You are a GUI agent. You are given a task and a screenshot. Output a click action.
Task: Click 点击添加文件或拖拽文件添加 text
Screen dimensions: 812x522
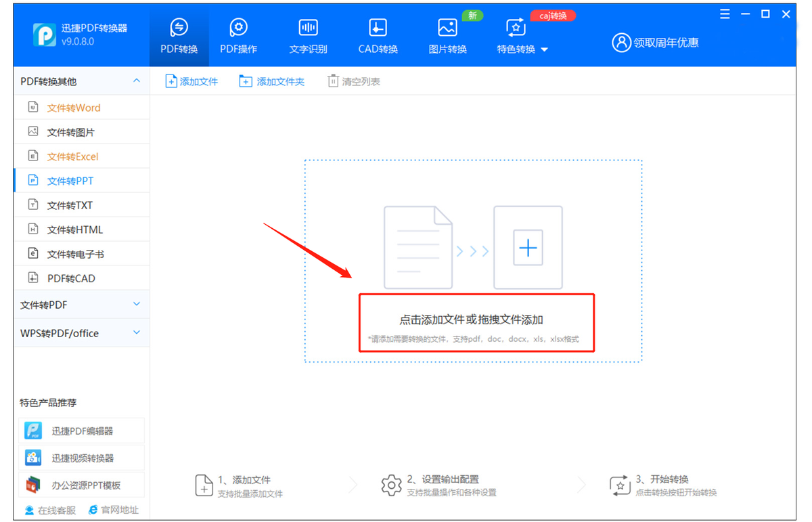471,320
